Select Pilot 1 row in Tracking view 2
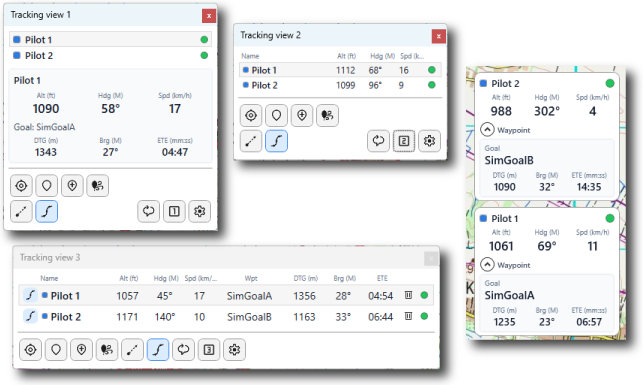This screenshot has height=385, width=643. point(340,70)
